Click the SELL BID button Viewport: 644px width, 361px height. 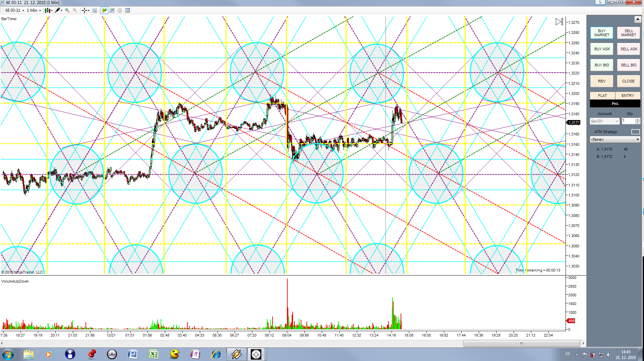pos(629,65)
